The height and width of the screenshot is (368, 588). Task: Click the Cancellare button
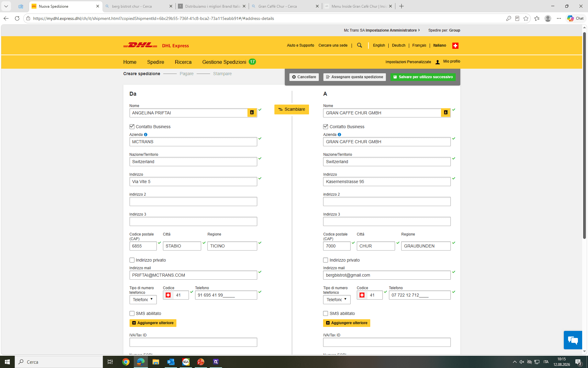304,77
